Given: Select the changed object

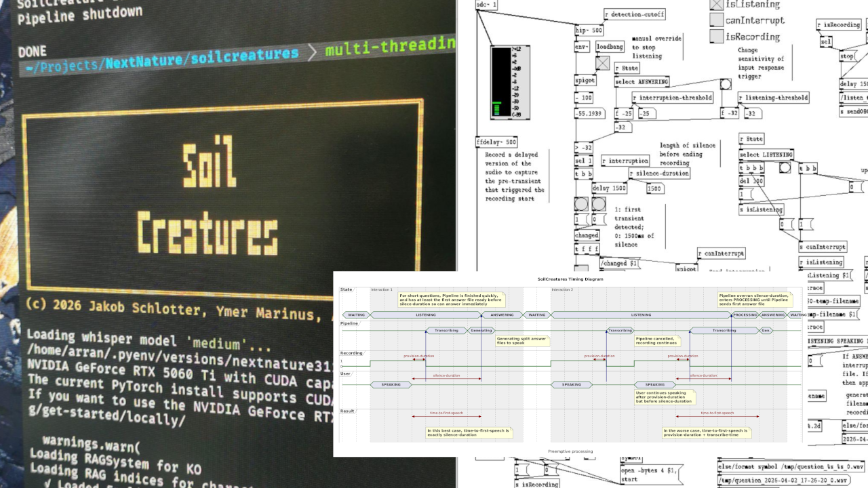Looking at the screenshot, I should [x=587, y=235].
